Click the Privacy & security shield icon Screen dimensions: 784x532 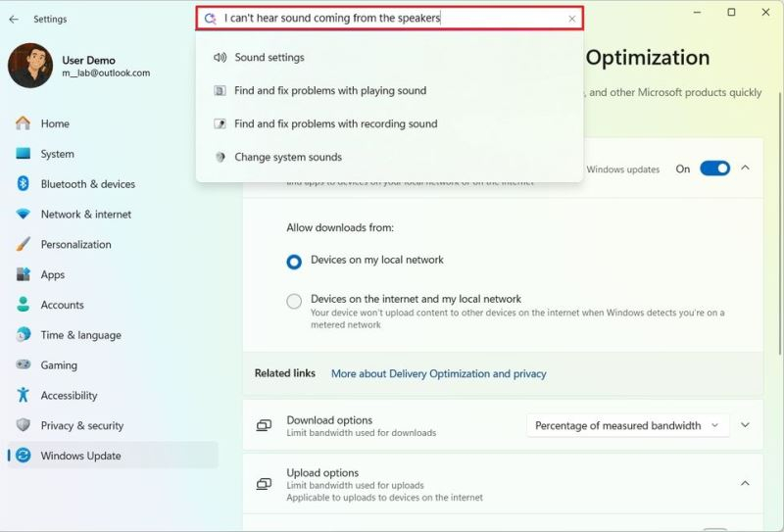tap(24, 426)
